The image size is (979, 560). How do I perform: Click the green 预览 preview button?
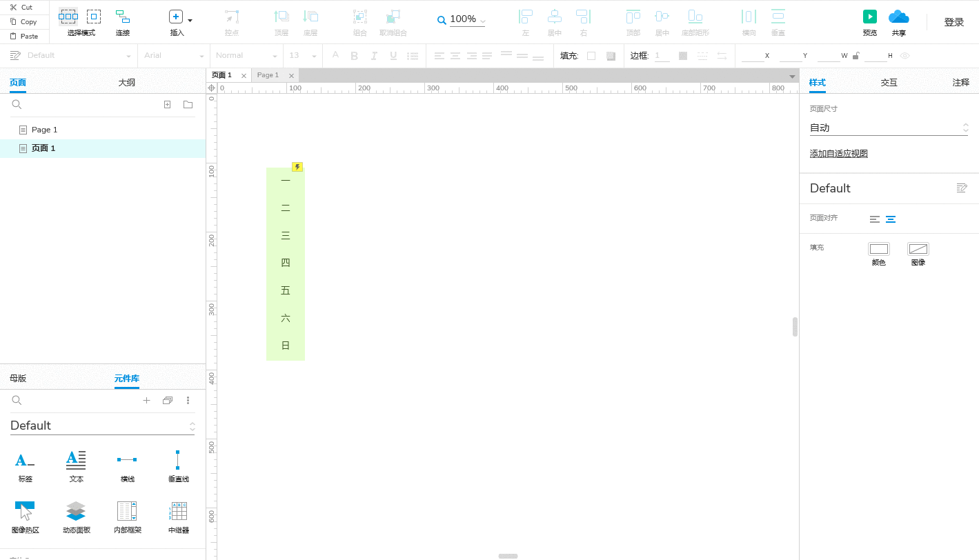[x=870, y=17]
